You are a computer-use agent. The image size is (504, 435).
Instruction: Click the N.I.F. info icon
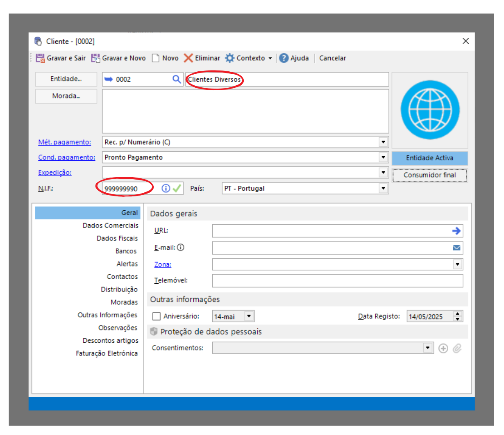point(166,189)
